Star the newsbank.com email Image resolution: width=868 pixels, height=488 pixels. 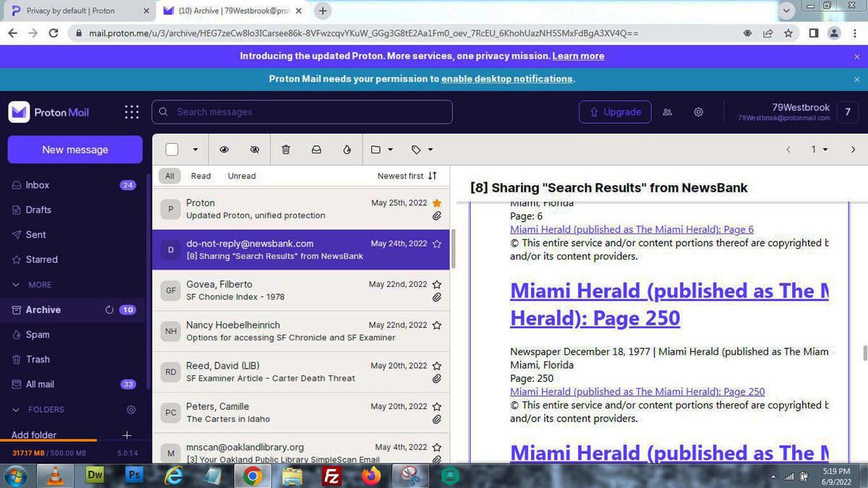point(437,244)
